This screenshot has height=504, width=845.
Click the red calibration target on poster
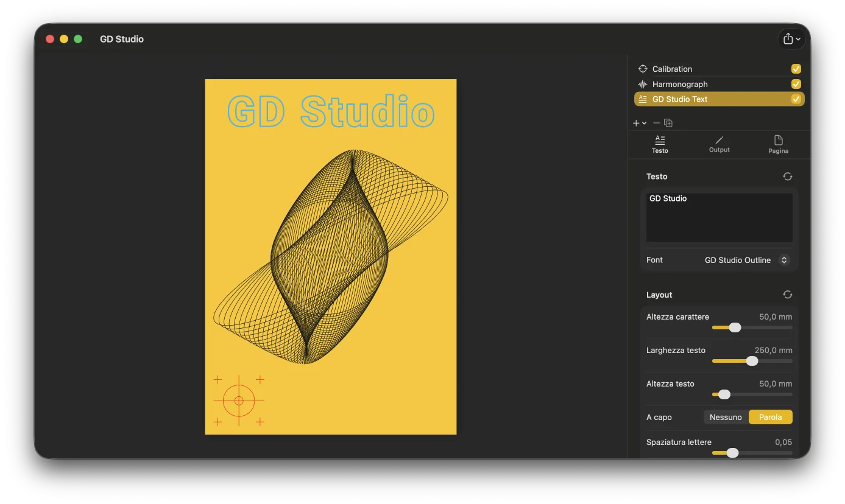[x=239, y=401]
